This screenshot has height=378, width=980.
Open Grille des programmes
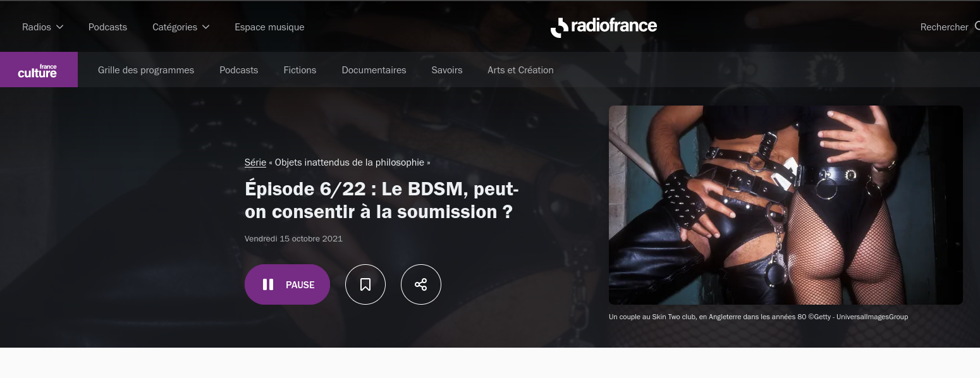pos(146,70)
